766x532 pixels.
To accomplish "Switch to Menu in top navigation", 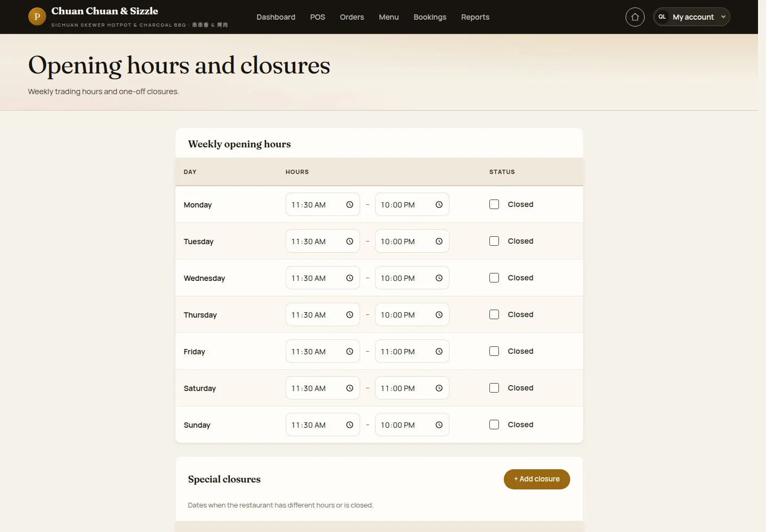I will click(x=389, y=17).
